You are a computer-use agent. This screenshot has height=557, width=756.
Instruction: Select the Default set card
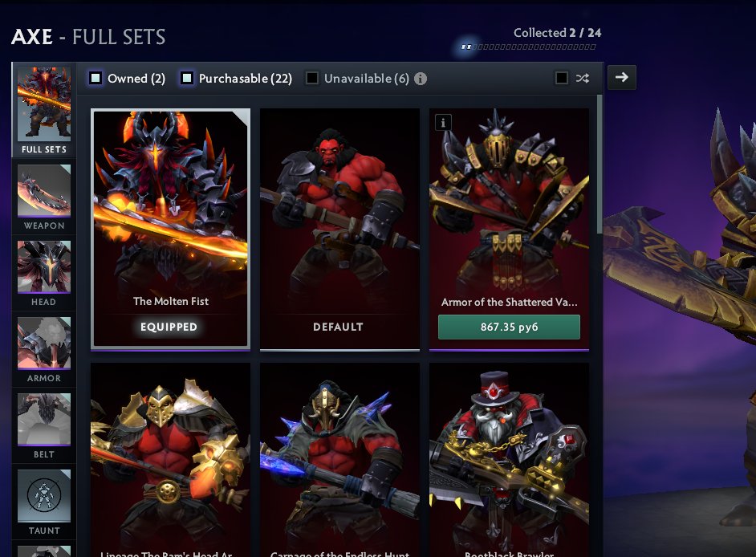[340, 229]
